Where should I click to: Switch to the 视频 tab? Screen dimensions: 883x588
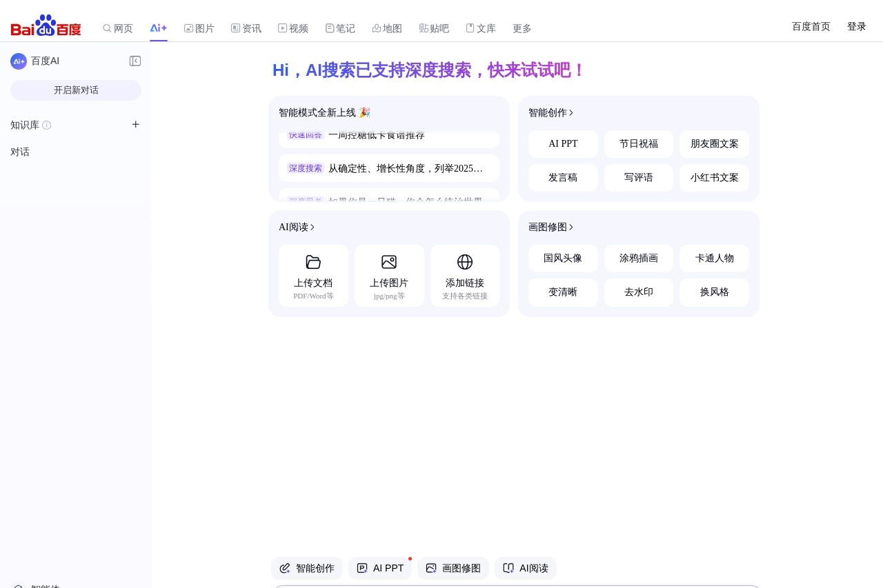click(293, 28)
